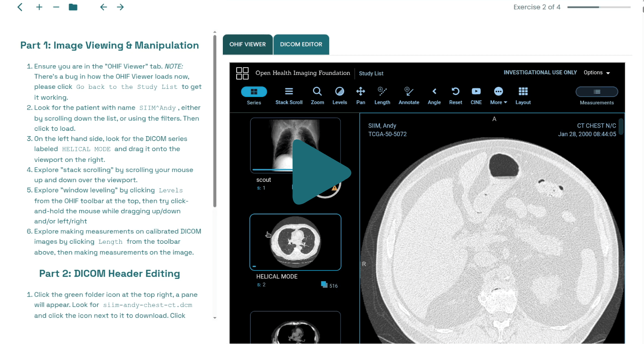Image resolution: width=644 pixels, height=344 pixels.
Task: Click the 'Open Health Imaging Foundation' title
Action: click(303, 73)
